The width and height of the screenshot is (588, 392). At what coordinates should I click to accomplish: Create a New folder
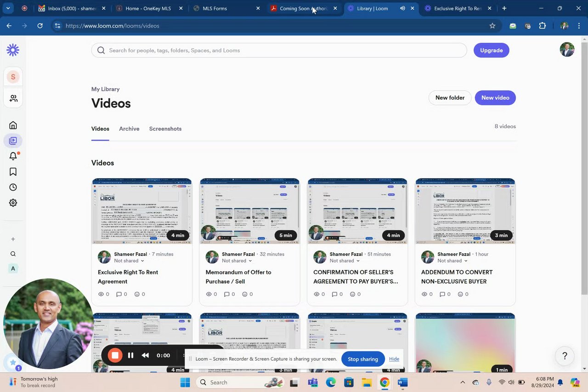tap(450, 97)
